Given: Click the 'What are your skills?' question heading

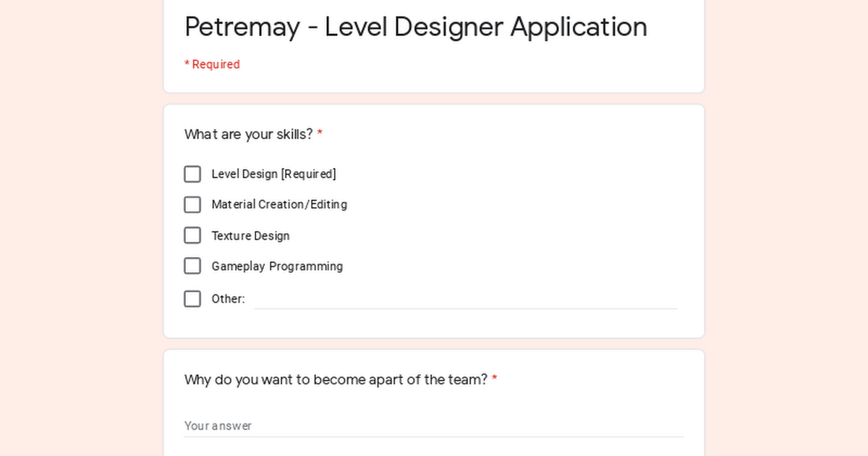Looking at the screenshot, I should 249,135.
